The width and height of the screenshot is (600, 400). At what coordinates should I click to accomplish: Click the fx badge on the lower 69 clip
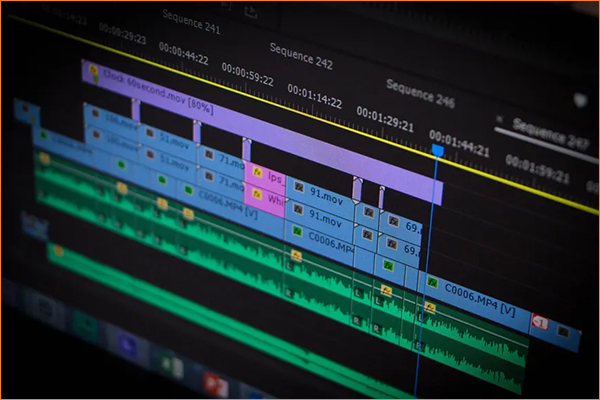point(392,243)
